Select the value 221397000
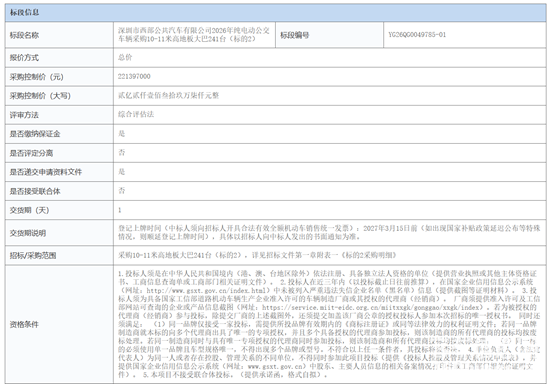 pos(134,76)
